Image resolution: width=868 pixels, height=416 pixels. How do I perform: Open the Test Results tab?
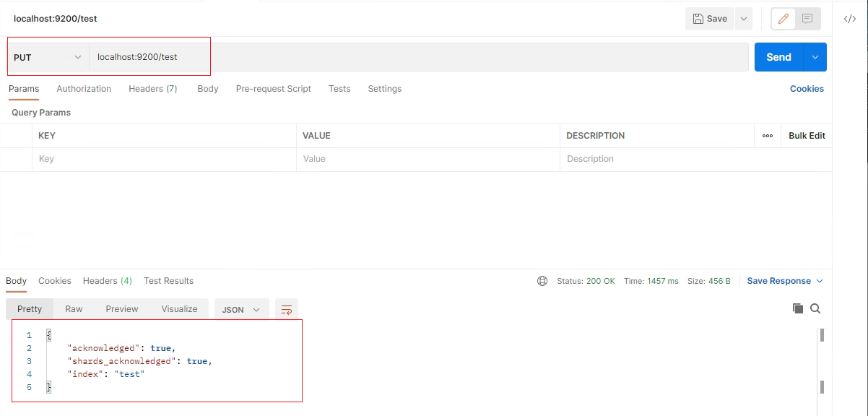coord(169,281)
